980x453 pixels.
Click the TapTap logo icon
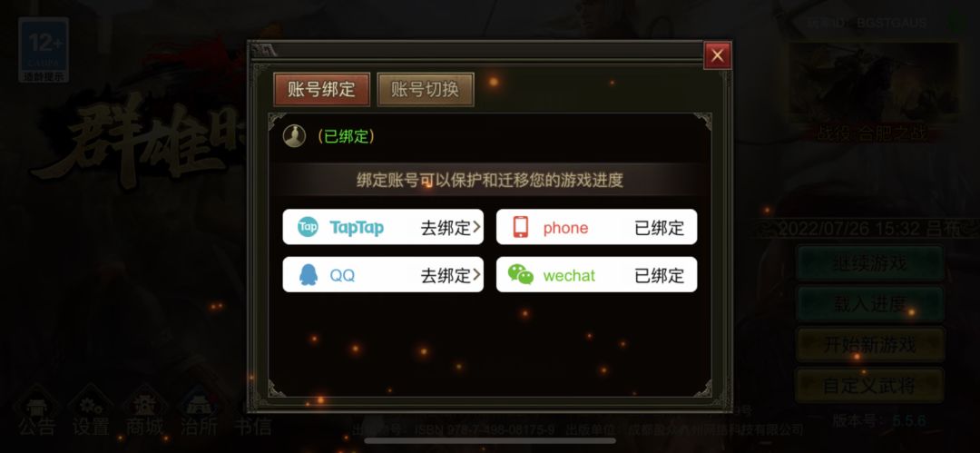coord(308,227)
